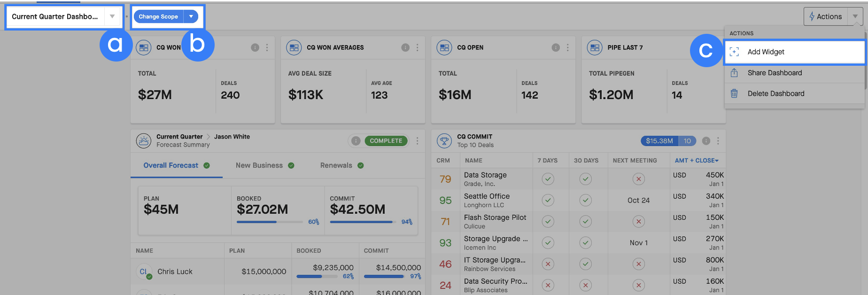Viewport: 868px width, 295px height.
Task: Open the Forecast Summary three-dot menu
Action: pos(417,141)
